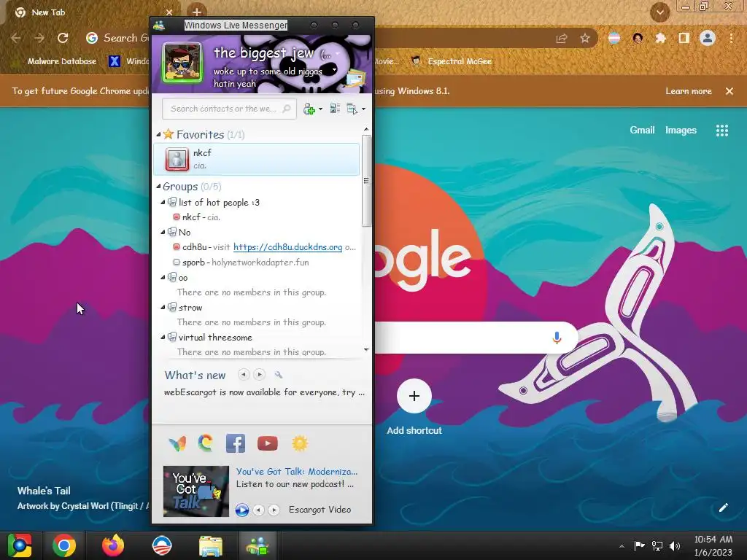
Task: Click the share page icon in Chrome
Action: 562,38
